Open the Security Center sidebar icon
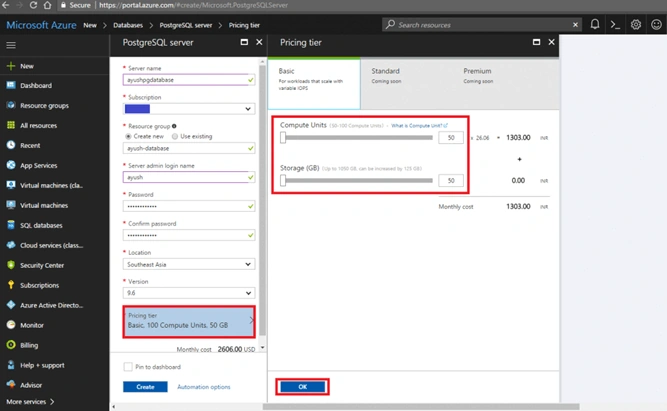The image size is (667, 411). 11,265
